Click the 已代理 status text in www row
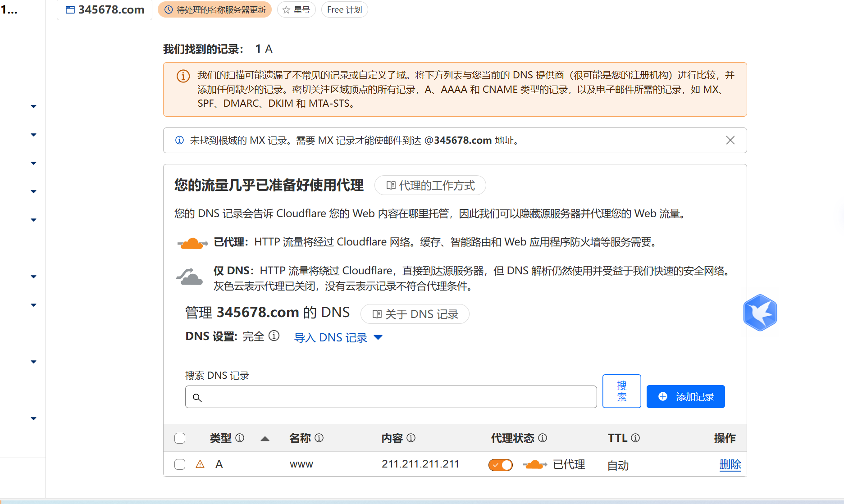The width and height of the screenshot is (844, 504). 569,464
